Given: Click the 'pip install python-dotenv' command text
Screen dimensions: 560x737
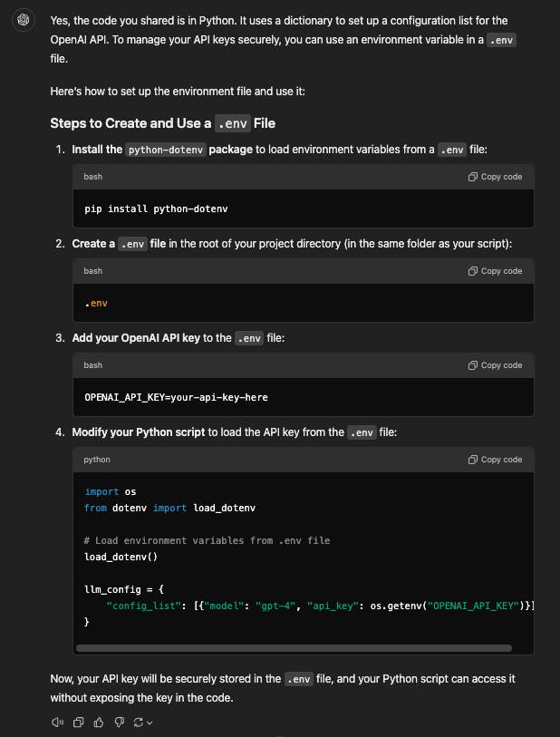Looking at the screenshot, I should tap(156, 208).
